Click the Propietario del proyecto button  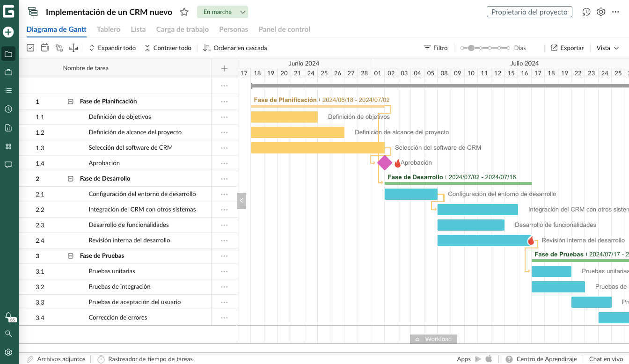click(x=529, y=12)
